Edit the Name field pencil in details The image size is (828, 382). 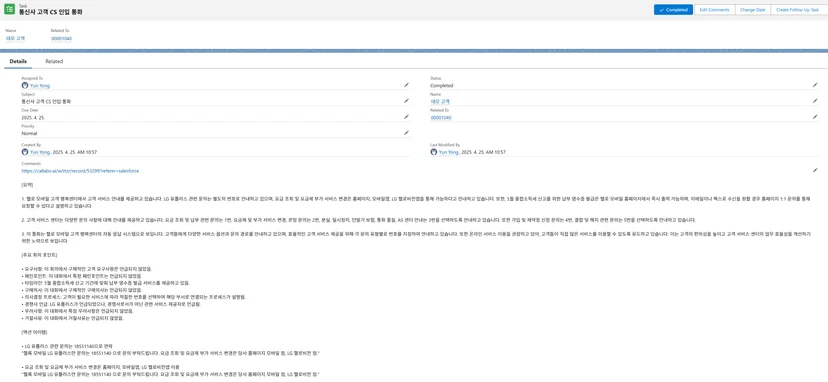815,100
